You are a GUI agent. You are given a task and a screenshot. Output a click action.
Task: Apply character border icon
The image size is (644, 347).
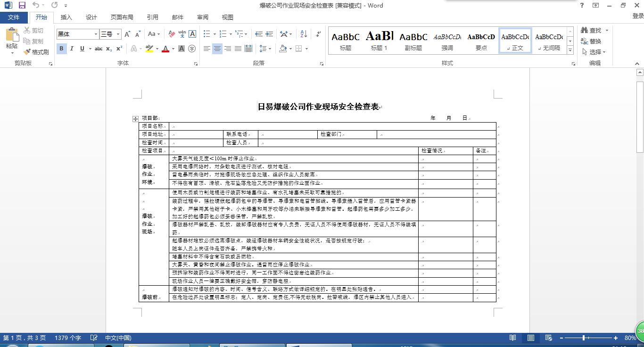192,34
